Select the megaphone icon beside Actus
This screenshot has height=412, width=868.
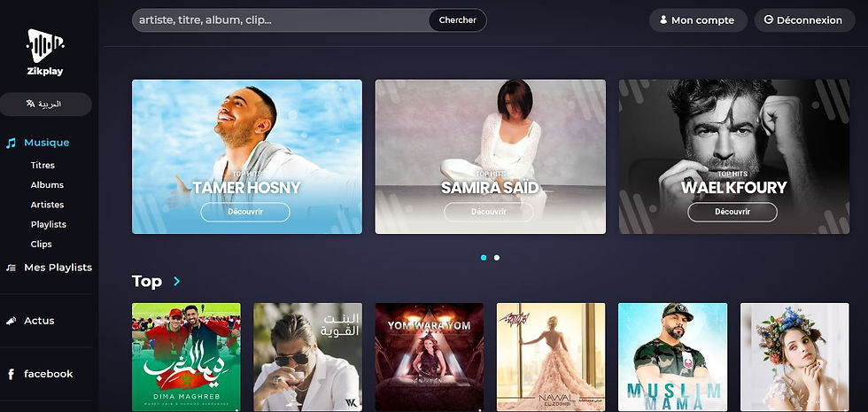click(11, 321)
